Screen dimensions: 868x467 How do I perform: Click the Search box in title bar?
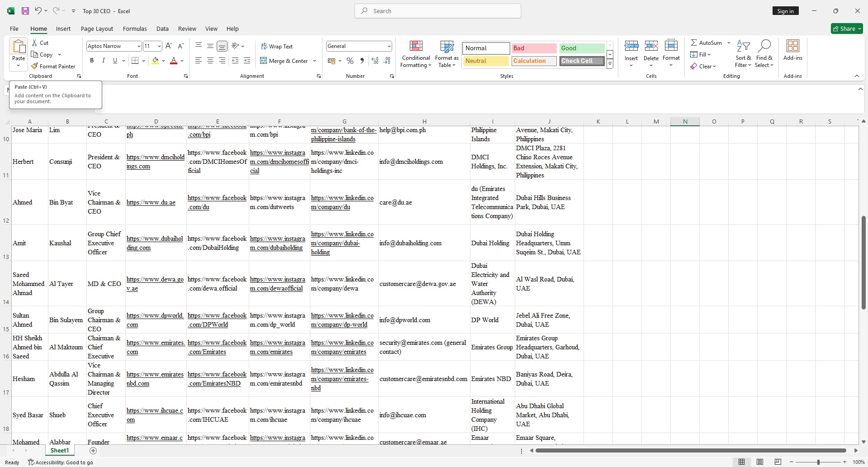tap(437, 11)
